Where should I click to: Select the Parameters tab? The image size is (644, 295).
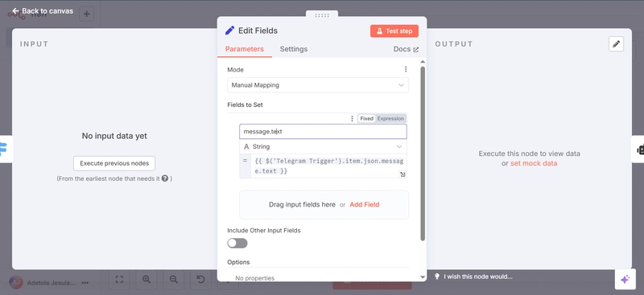(x=245, y=49)
